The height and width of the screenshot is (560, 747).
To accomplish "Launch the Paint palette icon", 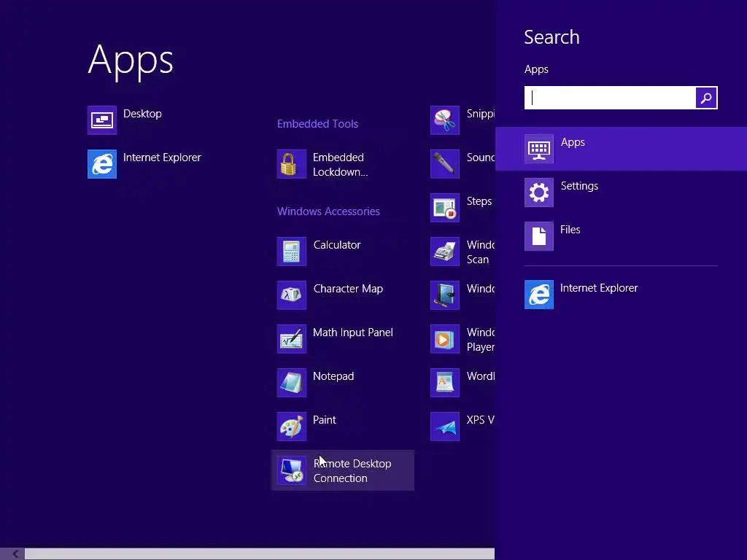I will coord(292,427).
